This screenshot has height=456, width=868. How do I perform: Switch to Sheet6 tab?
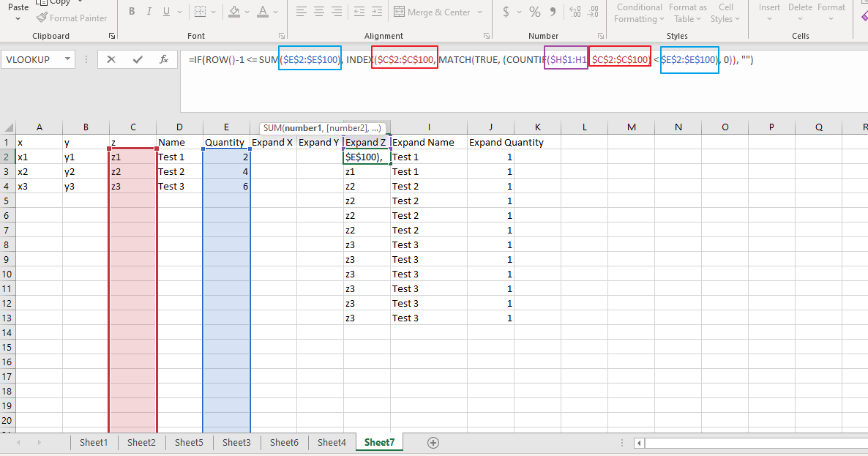tap(284, 442)
